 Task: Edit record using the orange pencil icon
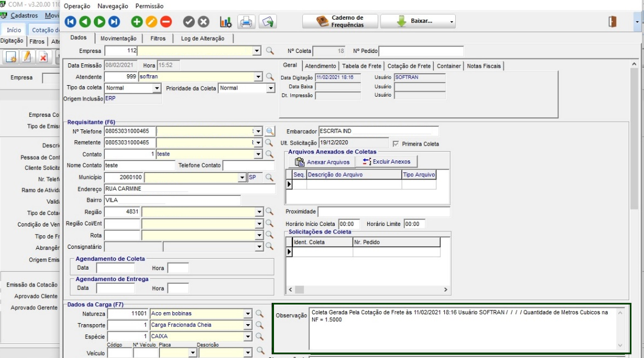[x=151, y=22]
